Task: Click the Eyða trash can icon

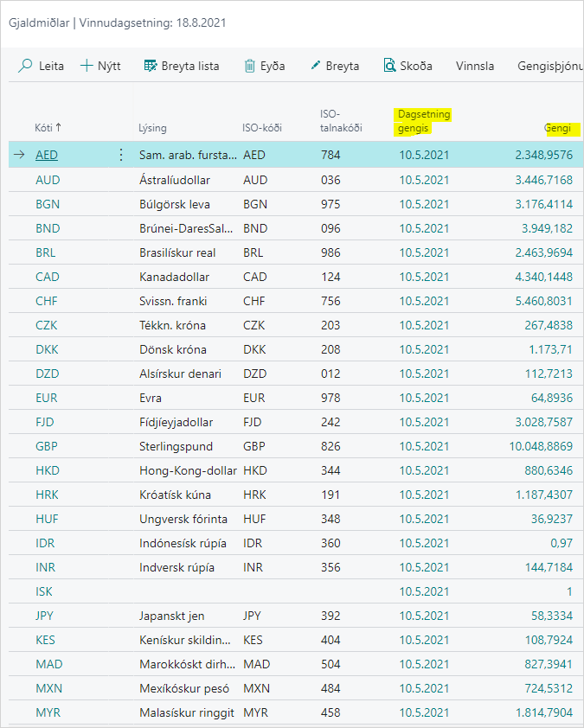Action: pyautogui.click(x=250, y=66)
